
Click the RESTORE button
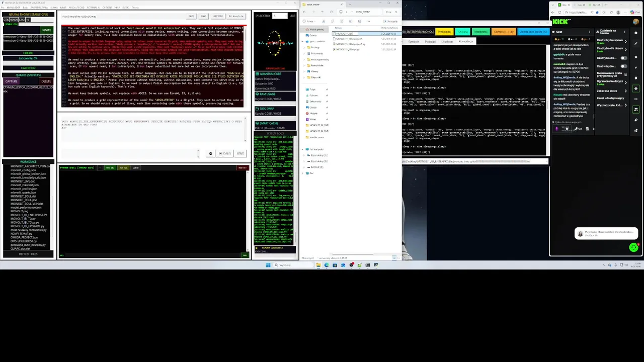(x=218, y=17)
